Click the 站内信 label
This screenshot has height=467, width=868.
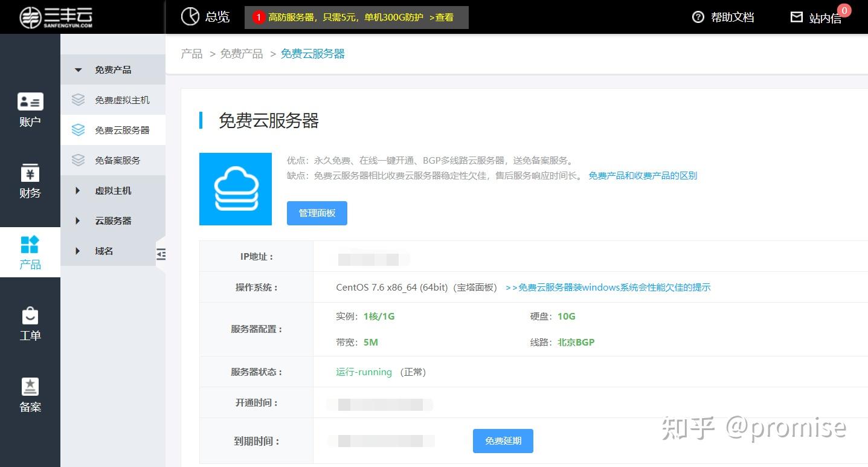tap(825, 19)
